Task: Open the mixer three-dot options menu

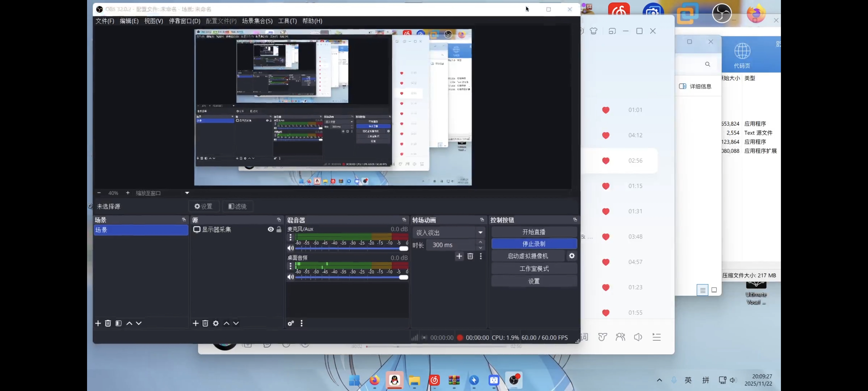Action: point(301,323)
